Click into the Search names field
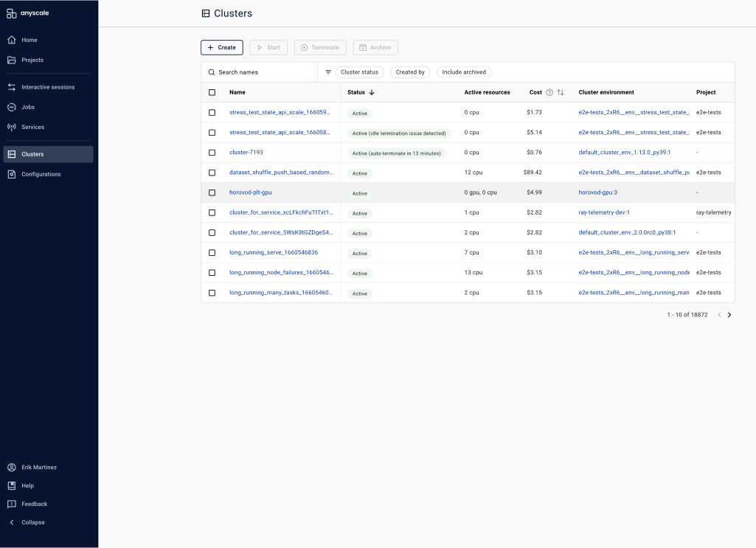This screenshot has width=756, height=548. point(260,72)
